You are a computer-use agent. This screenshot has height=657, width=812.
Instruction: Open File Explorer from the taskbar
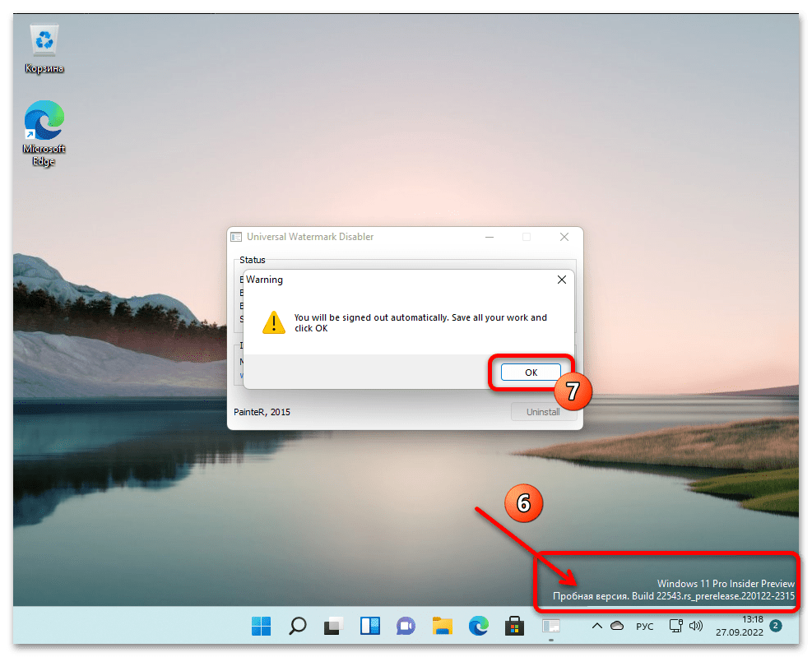coord(443,626)
